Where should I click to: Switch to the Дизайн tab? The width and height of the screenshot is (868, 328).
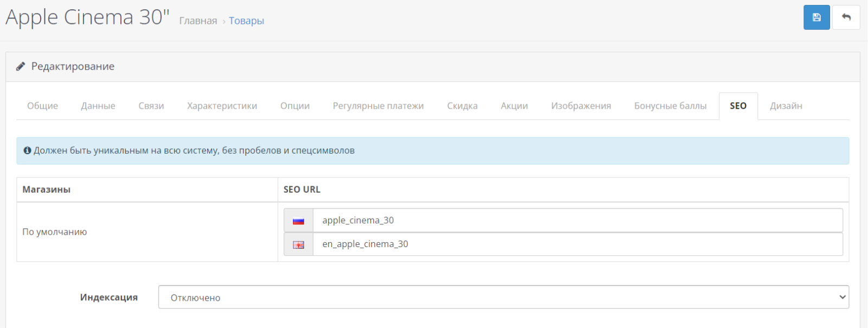[x=786, y=106]
